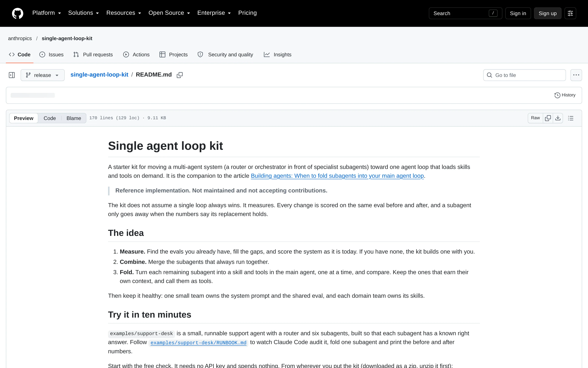
Task: Open the document outline panel
Action: [571, 118]
